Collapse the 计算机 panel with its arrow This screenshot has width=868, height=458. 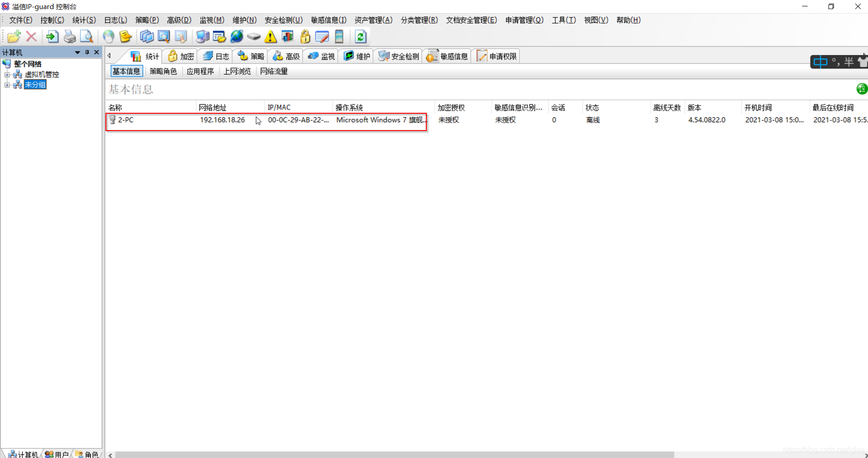click(77, 52)
